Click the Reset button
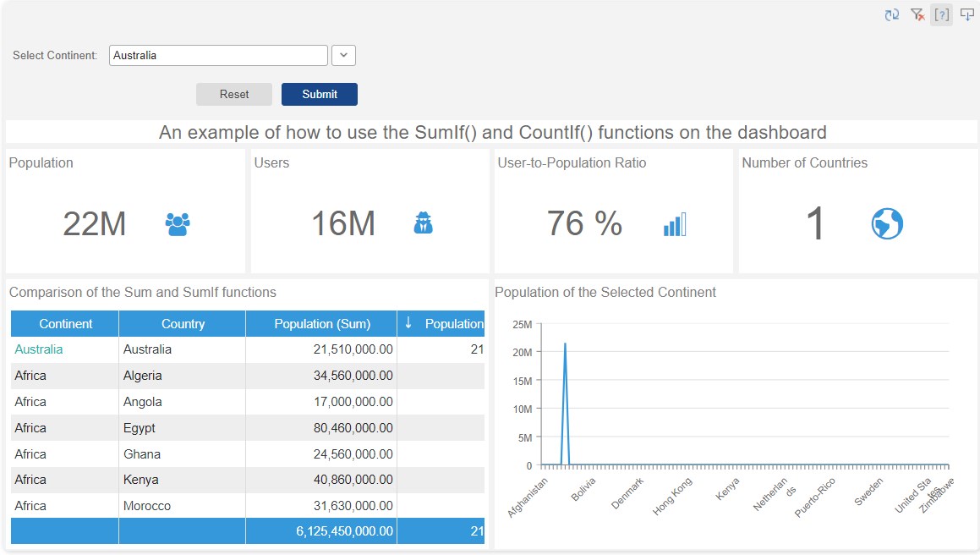980x555 pixels. 233,94
